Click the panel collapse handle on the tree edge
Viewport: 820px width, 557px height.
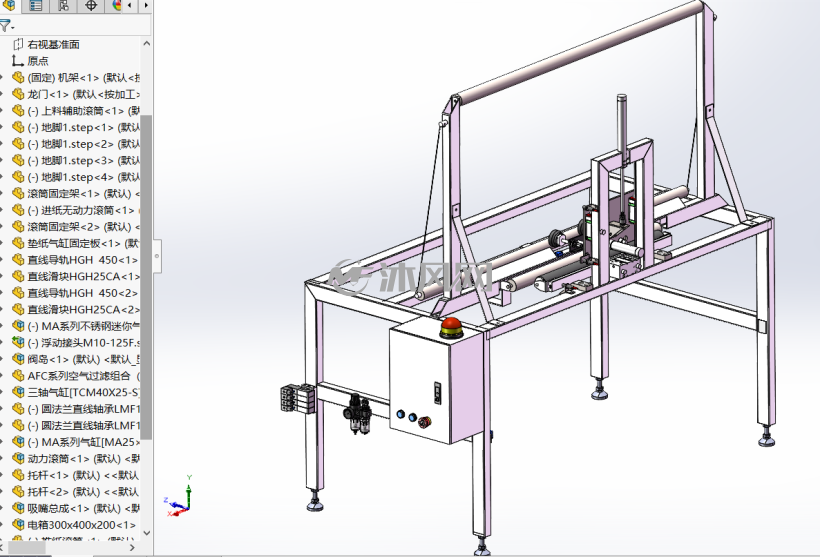coord(157,256)
